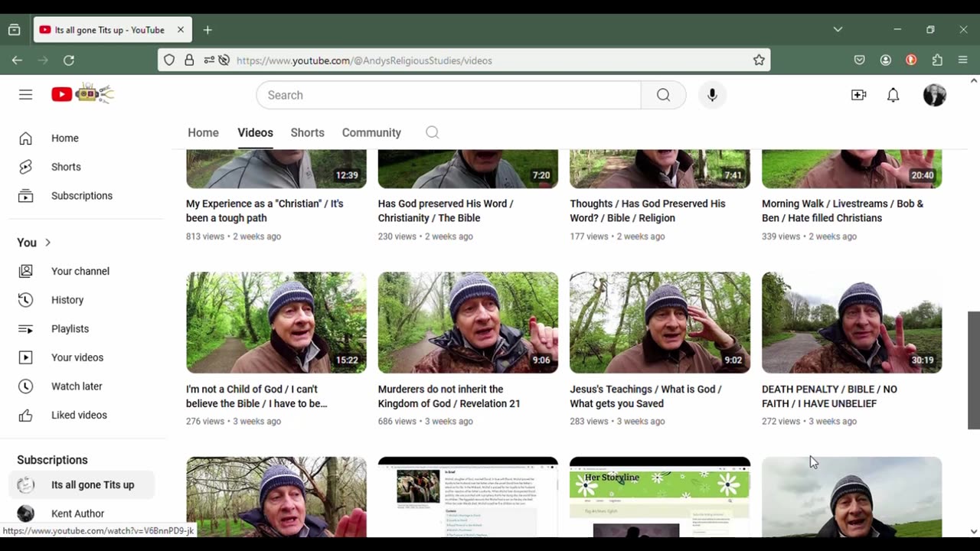Click the browser address bar URL
Image resolution: width=980 pixels, height=551 pixels.
click(x=364, y=60)
